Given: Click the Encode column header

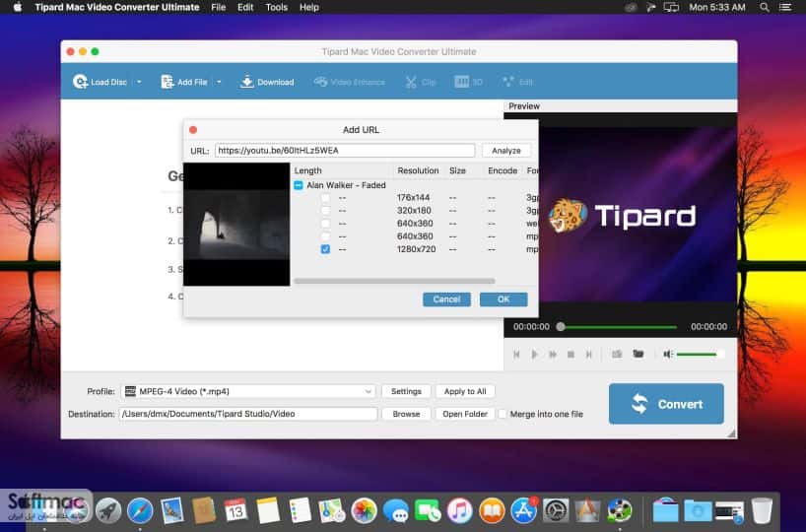Looking at the screenshot, I should tap(503, 170).
